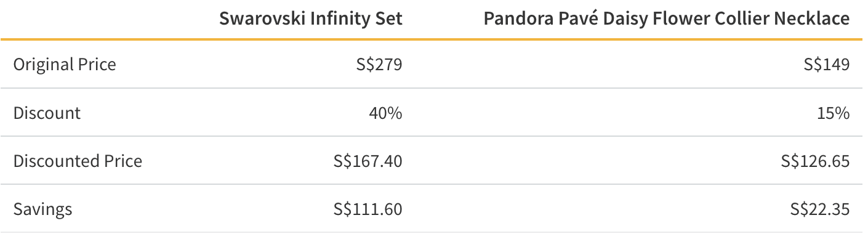Click the 15% discount cell
Screen dimensions: 868x239
[834, 113]
